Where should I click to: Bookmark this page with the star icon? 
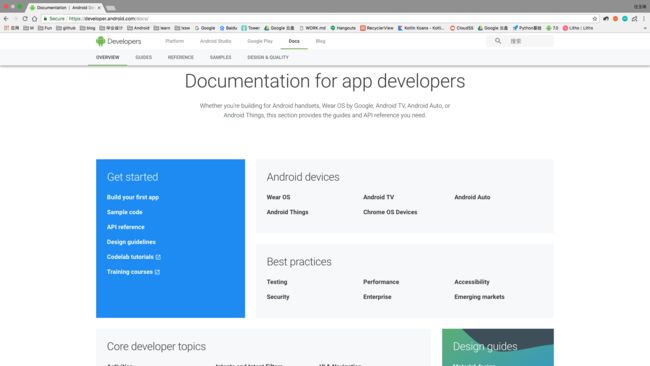(x=595, y=19)
